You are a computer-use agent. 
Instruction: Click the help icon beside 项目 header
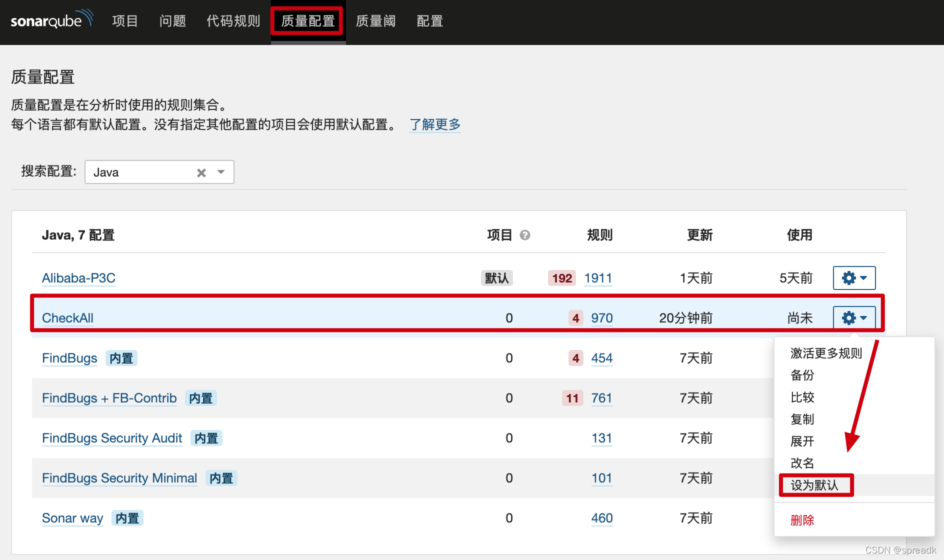pyautogui.click(x=524, y=235)
